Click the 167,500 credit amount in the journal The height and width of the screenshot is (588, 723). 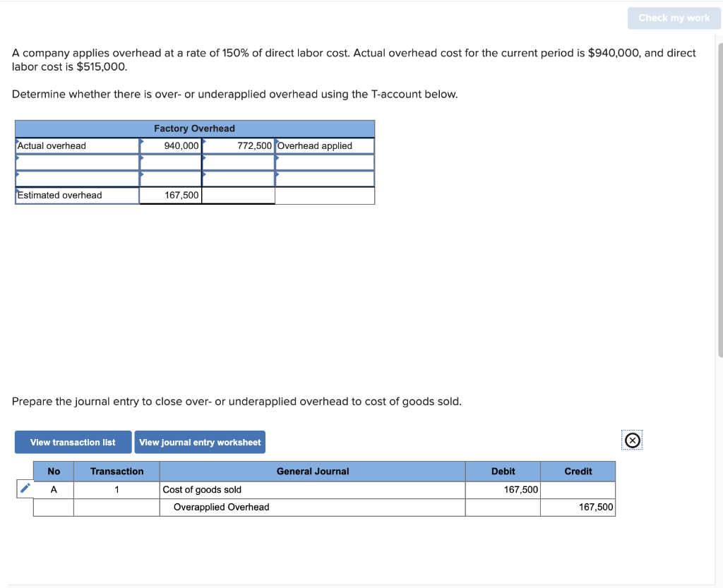pos(596,507)
